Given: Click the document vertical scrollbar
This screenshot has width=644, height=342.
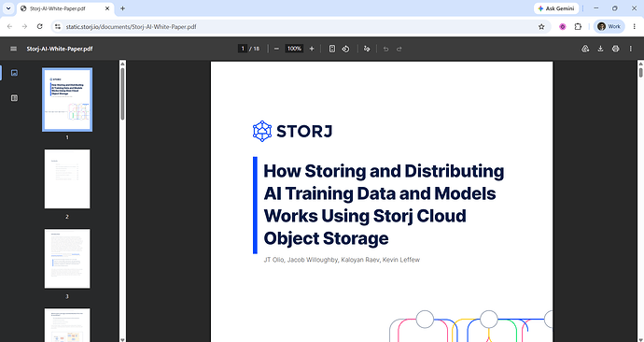Looking at the screenshot, I should tap(640, 73).
